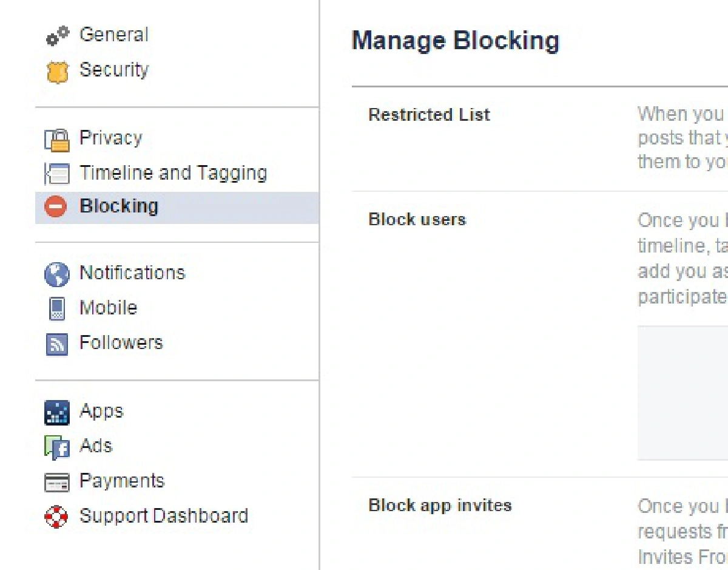The image size is (728, 570).
Task: Click the Timeline and Tagging icon
Action: (x=57, y=174)
